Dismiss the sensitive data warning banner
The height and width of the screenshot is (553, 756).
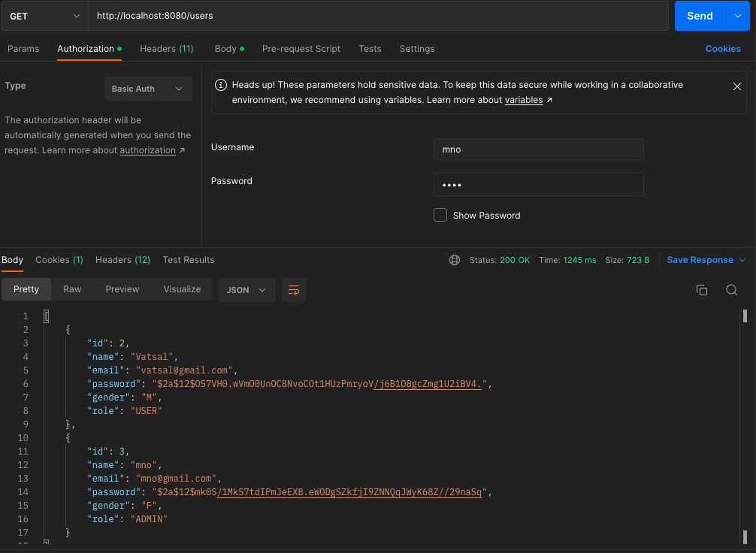(x=736, y=86)
